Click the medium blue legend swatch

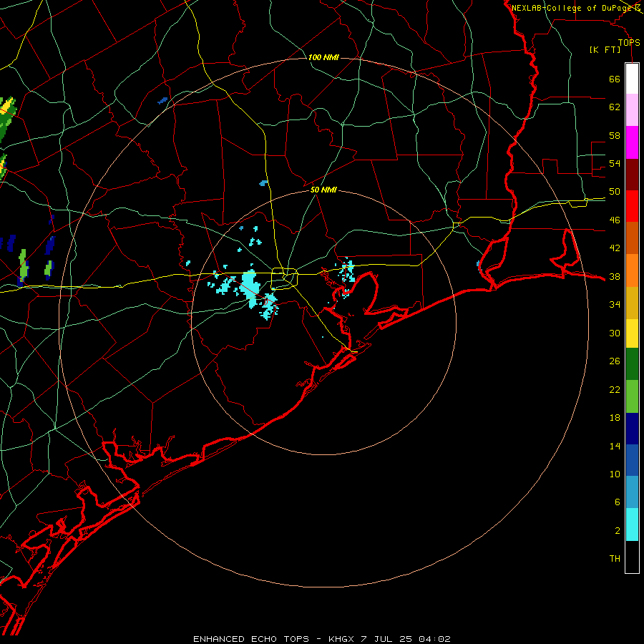point(632,460)
